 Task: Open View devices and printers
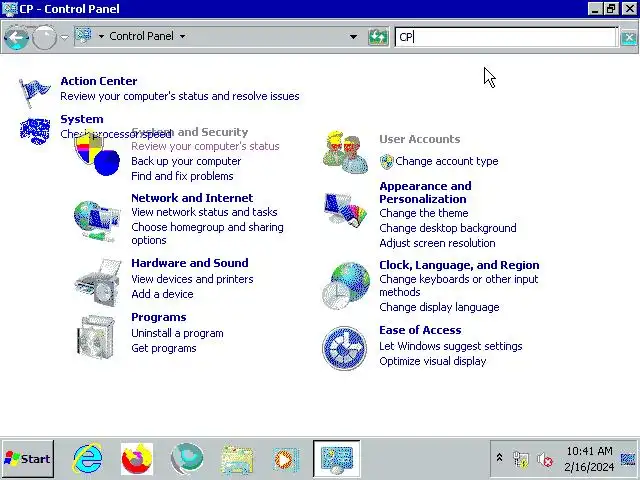192,279
